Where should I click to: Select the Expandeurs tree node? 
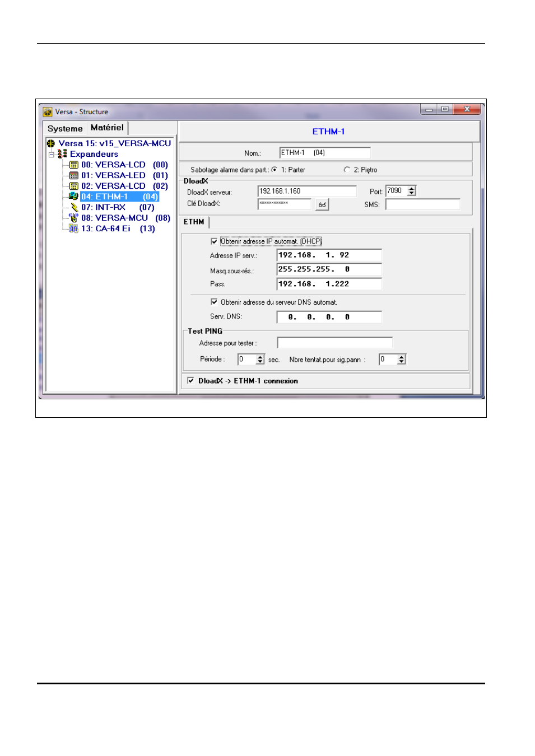tap(94, 154)
